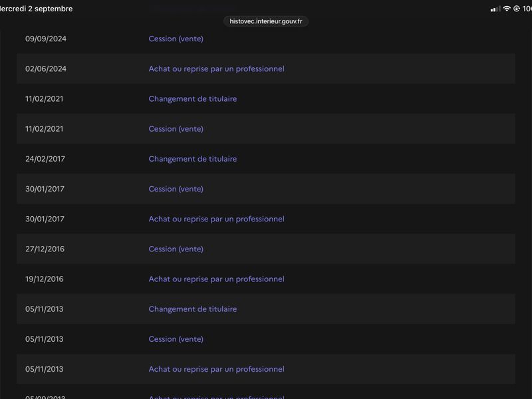Open Changement de titulaire dated 05/11/2013
532x399 pixels.
click(x=193, y=309)
